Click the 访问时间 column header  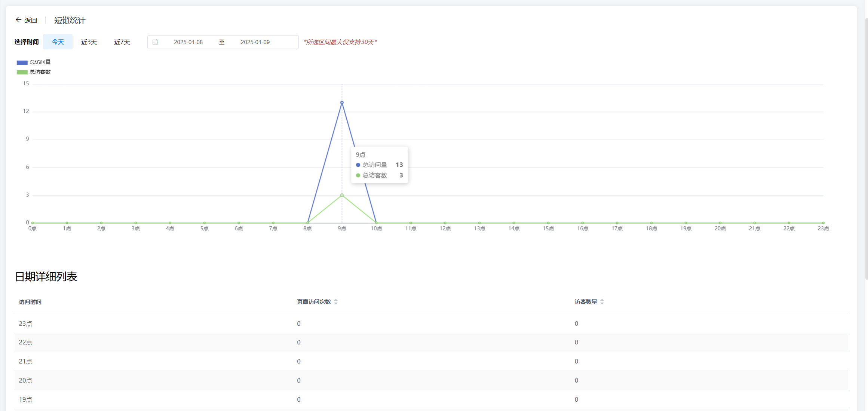point(30,302)
